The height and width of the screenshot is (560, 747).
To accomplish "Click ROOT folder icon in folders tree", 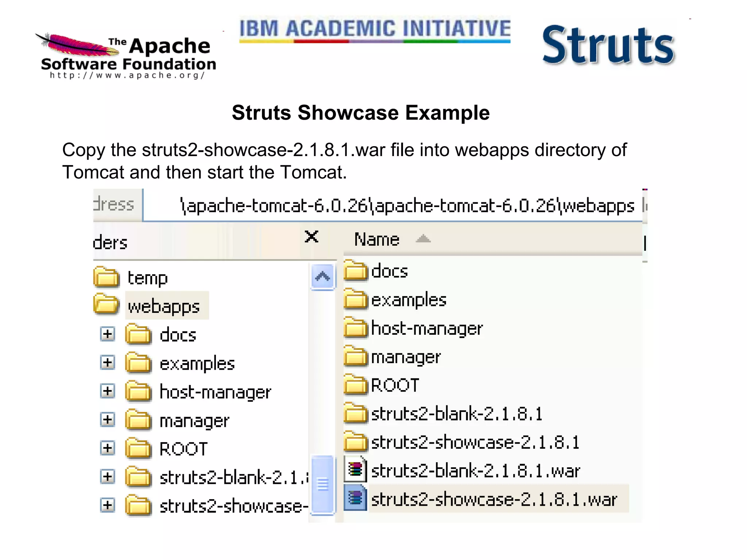I will [x=138, y=448].
